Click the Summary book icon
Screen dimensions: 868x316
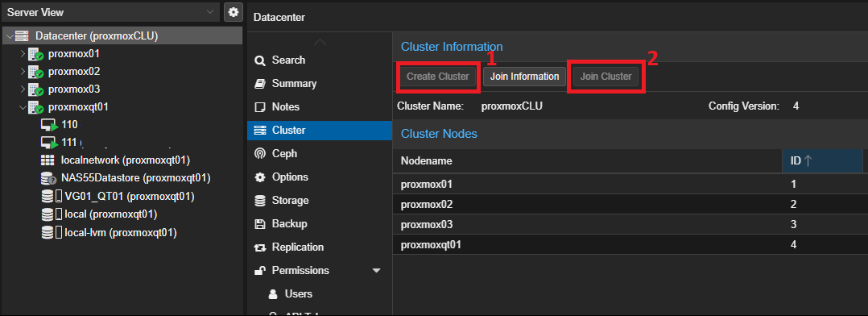coord(259,84)
